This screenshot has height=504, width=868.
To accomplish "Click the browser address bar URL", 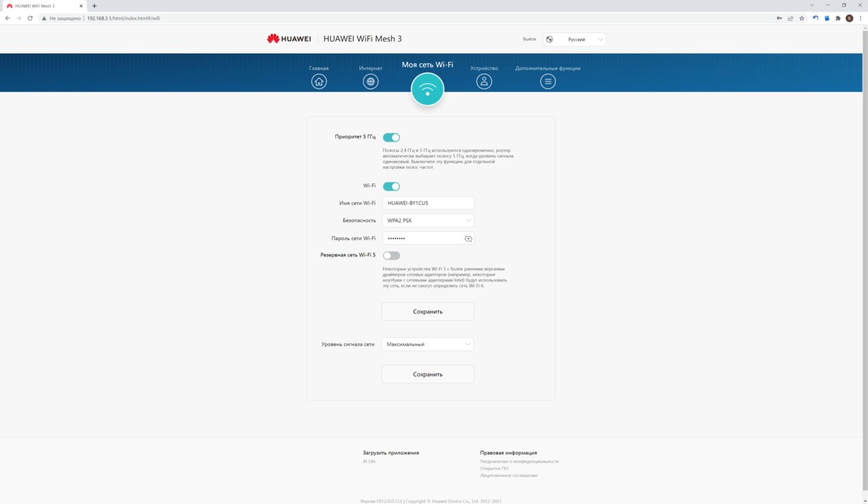I will 123,18.
